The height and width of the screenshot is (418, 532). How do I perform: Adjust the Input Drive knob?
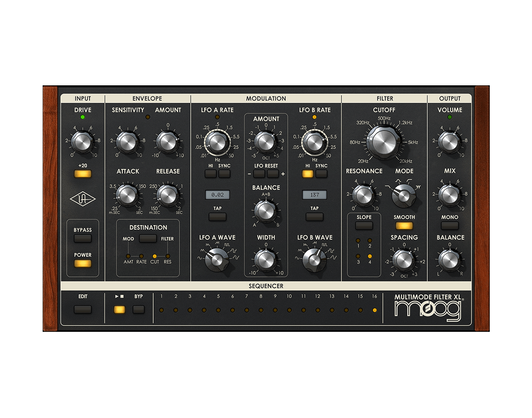[82, 142]
